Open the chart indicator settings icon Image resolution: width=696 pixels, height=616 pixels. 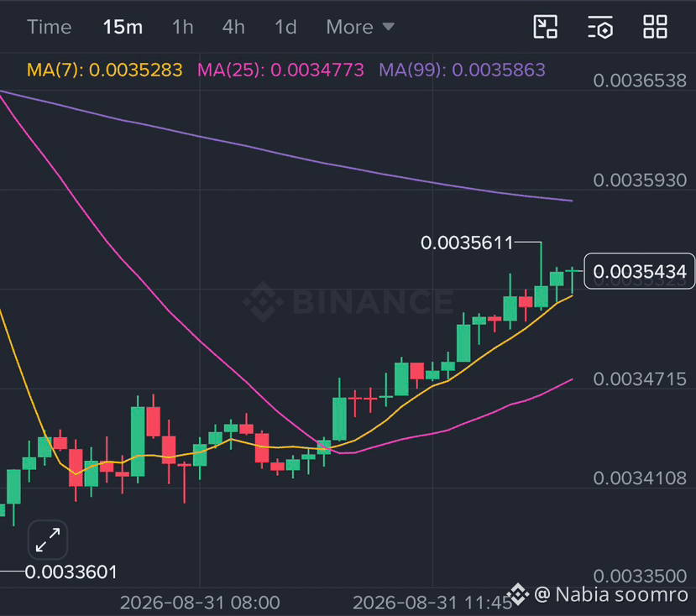coord(600,27)
